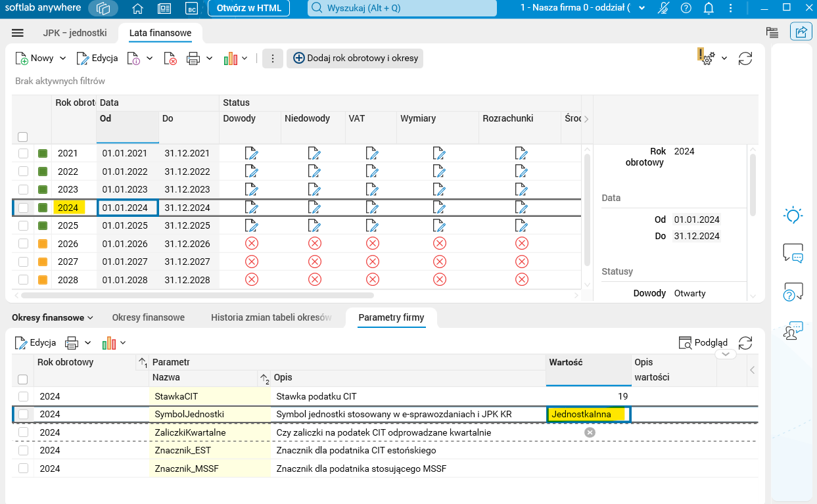Image resolution: width=817 pixels, height=504 pixels.
Task: Click the share icon at top right
Action: pos(801,32)
